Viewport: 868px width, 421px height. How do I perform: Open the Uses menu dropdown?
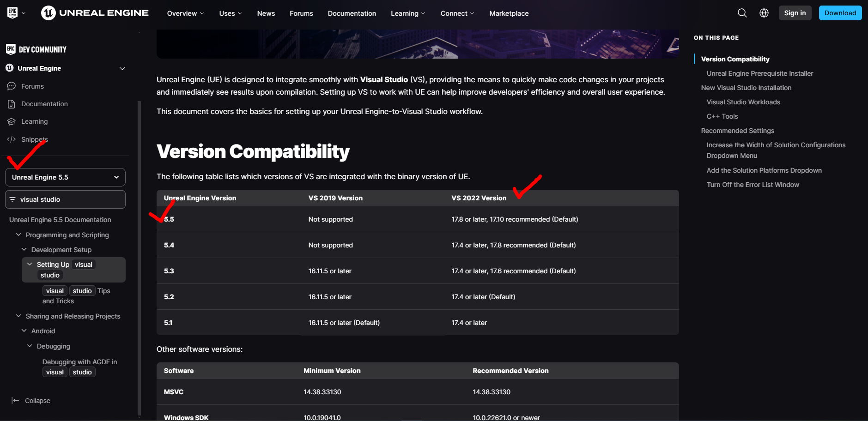click(231, 13)
